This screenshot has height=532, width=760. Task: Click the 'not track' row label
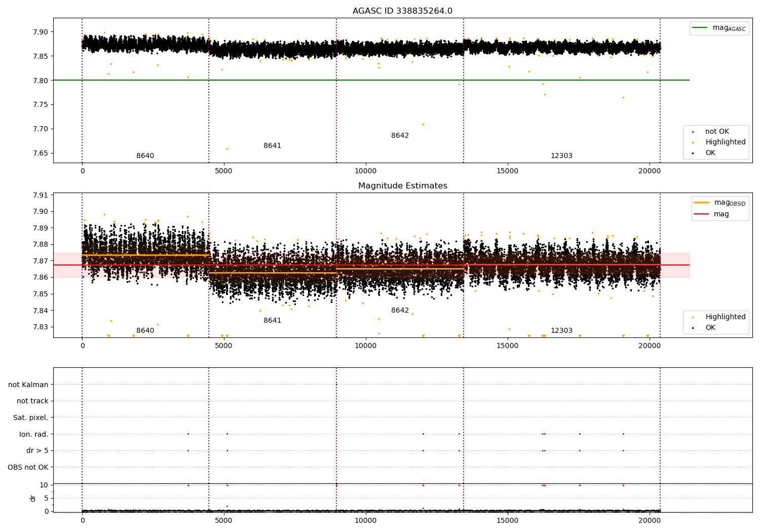32,401
